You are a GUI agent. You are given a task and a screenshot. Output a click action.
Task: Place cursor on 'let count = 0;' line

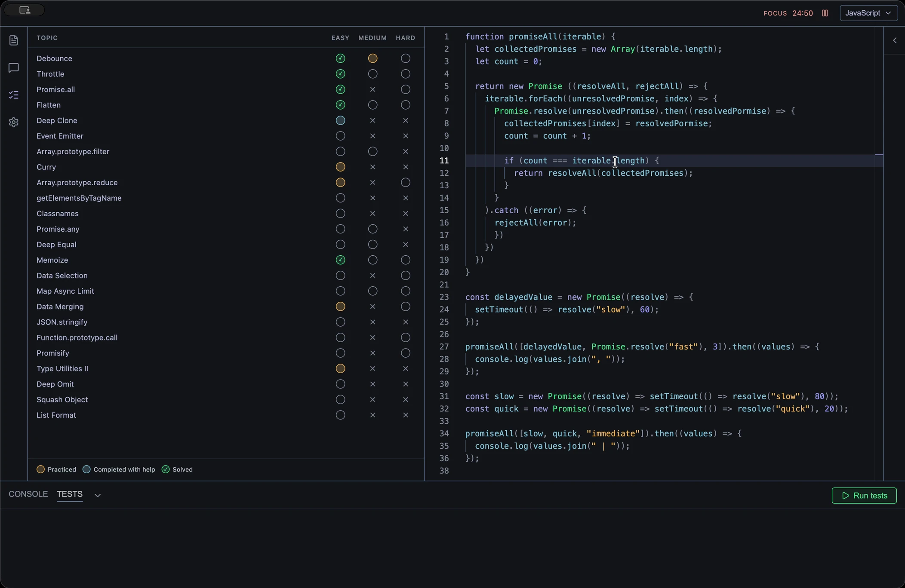click(508, 61)
